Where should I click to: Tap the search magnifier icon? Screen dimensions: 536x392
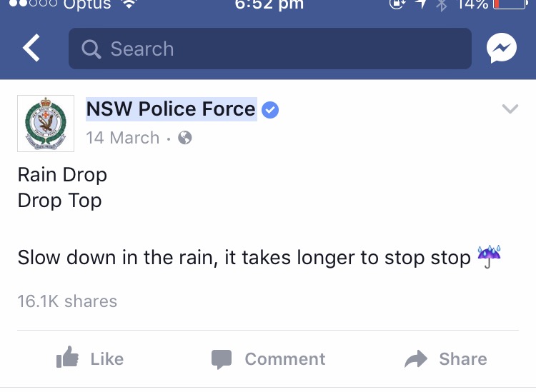coord(91,49)
